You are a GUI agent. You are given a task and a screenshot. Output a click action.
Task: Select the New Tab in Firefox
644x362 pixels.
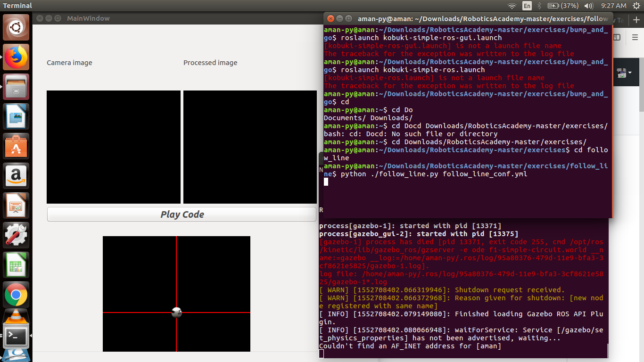point(620,20)
